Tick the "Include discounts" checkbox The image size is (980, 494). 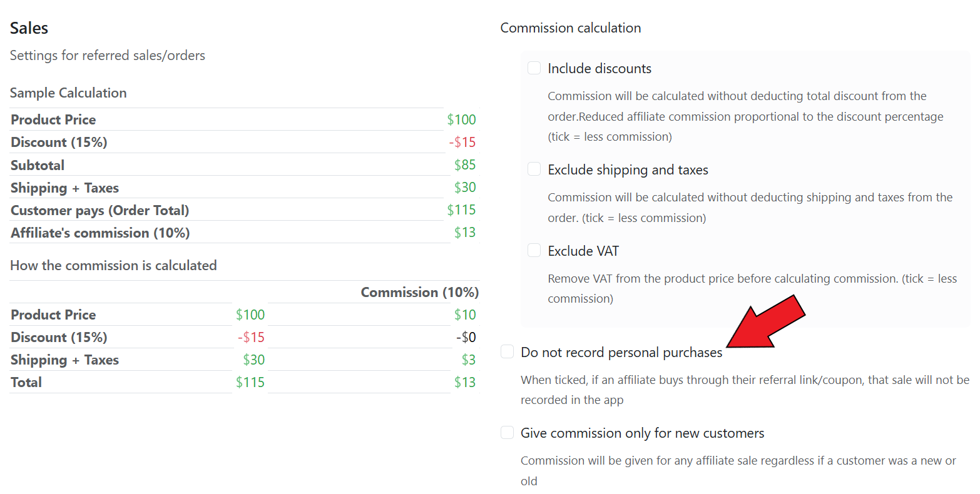(x=534, y=68)
